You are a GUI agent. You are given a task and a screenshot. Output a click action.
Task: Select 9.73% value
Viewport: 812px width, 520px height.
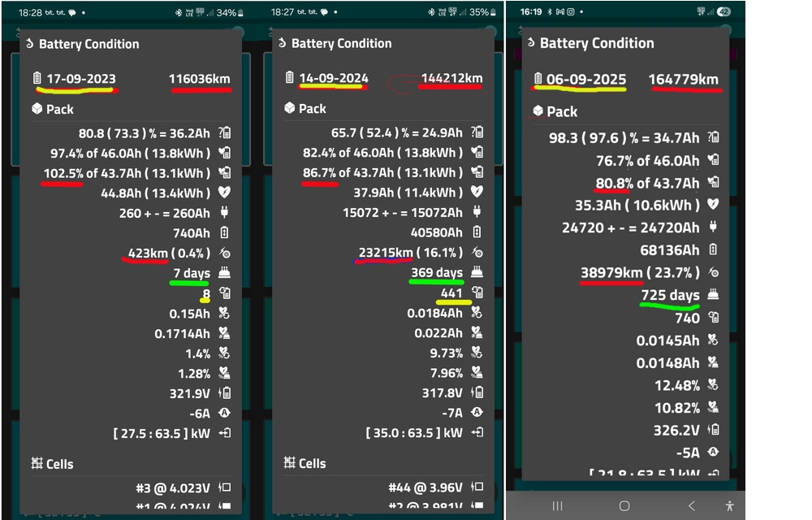(x=446, y=353)
